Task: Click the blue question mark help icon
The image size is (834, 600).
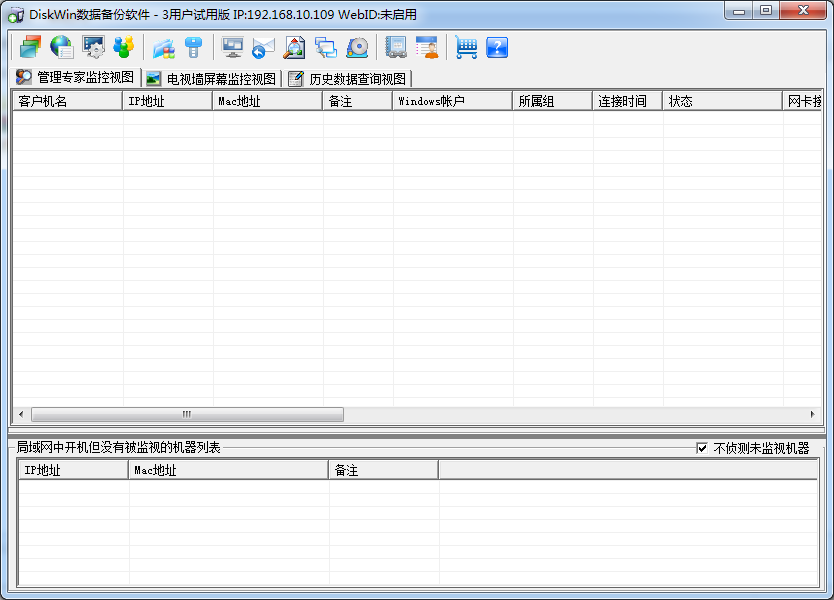Action: 496,47
